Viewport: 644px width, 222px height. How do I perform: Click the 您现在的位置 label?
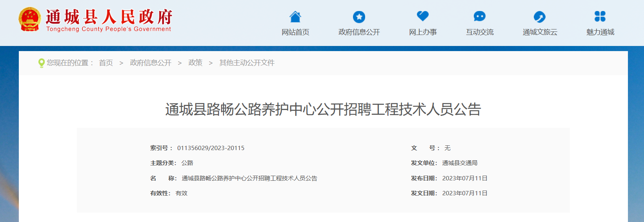[70, 63]
